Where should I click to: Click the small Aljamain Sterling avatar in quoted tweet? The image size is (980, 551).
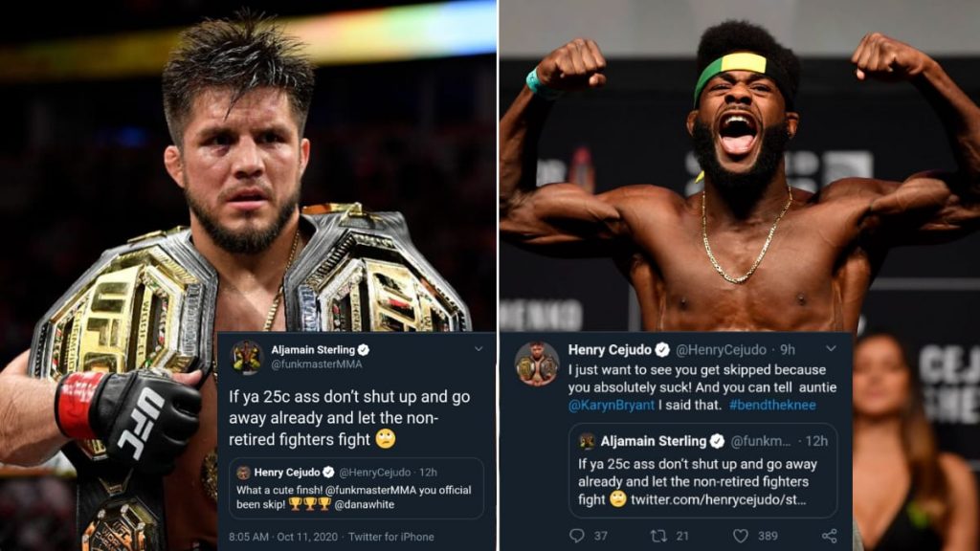click(x=587, y=441)
